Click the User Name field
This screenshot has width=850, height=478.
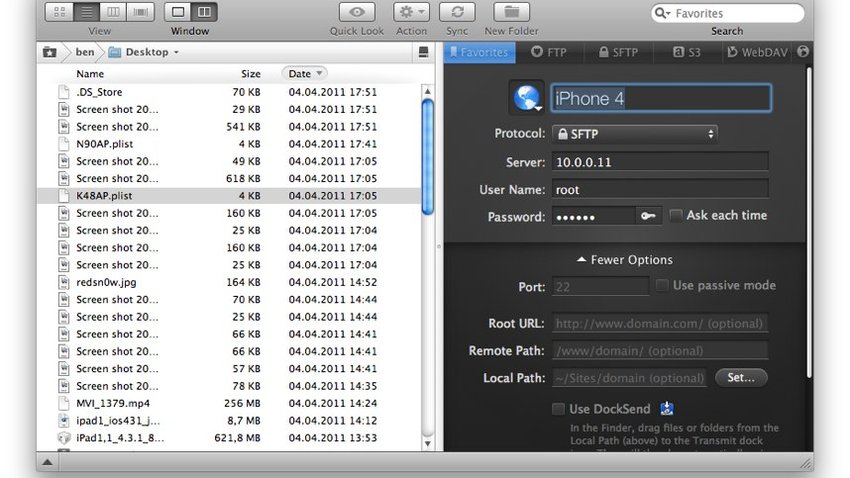660,190
